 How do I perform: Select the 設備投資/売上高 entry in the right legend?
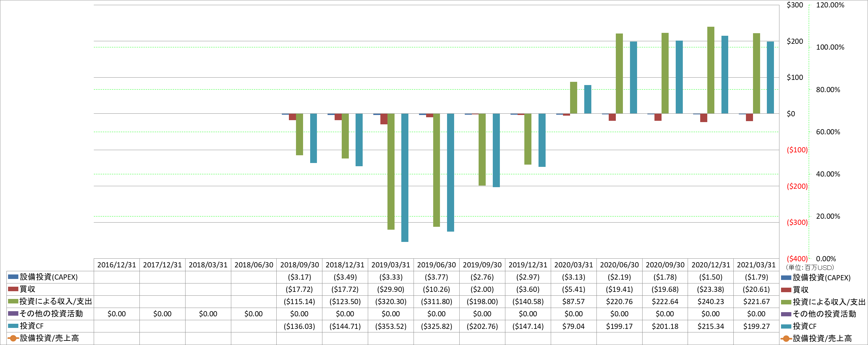816,338
